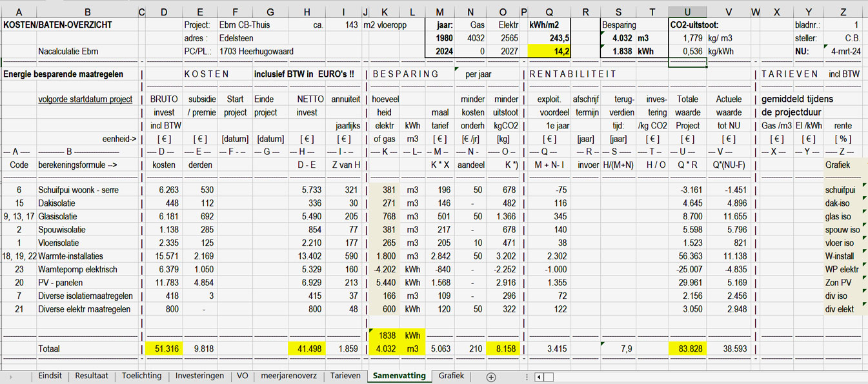Select column A header
The width and height of the screenshot is (868, 384).
pos(19,12)
